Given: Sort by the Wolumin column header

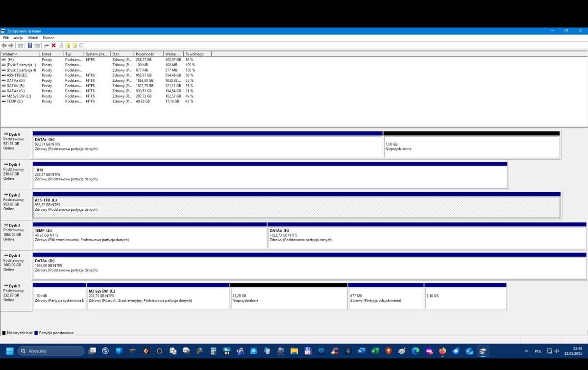Looking at the screenshot, I should [20, 54].
